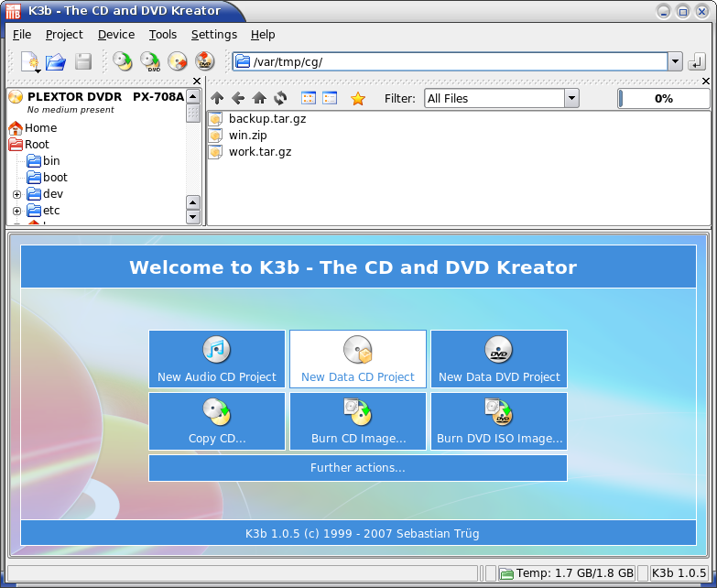Click the Further actions... button
717x588 pixels.
coord(358,468)
